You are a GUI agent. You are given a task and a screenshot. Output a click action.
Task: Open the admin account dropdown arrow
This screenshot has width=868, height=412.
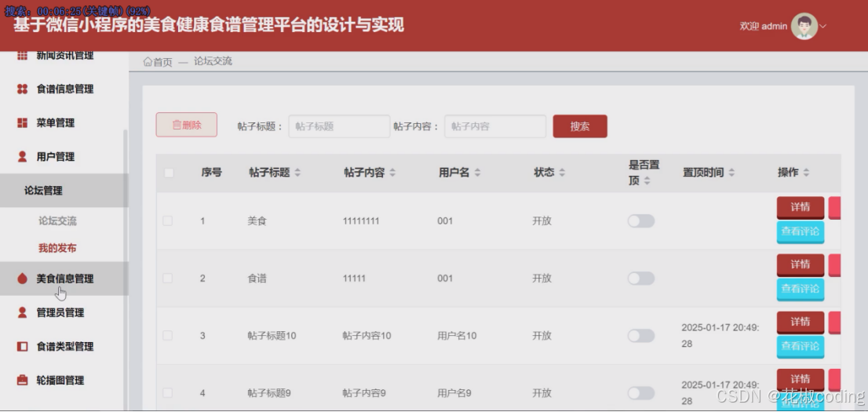click(823, 26)
